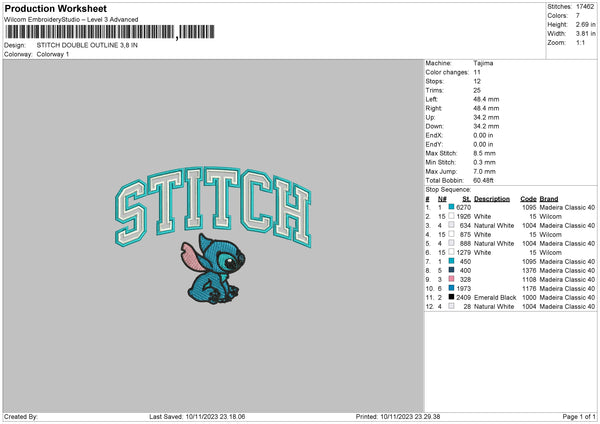Select the Natural White swatch in stop 12
Screen dimensions: 600x424
452,306
